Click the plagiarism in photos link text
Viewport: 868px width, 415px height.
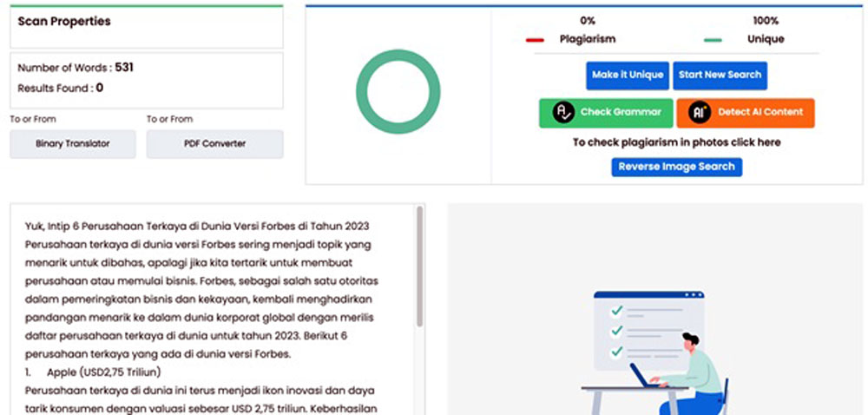click(x=676, y=142)
